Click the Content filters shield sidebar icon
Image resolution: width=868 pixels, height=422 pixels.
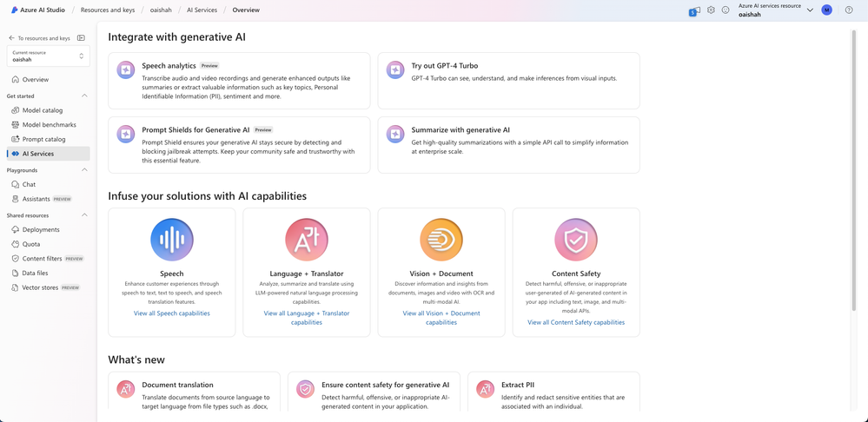[16, 258]
